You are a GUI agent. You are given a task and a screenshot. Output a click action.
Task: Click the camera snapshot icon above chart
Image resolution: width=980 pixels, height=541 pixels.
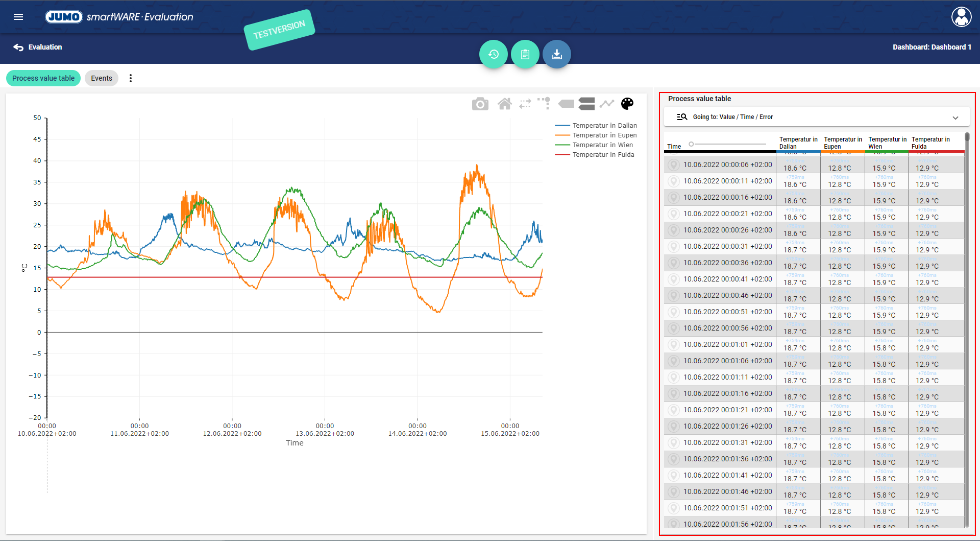pos(480,104)
